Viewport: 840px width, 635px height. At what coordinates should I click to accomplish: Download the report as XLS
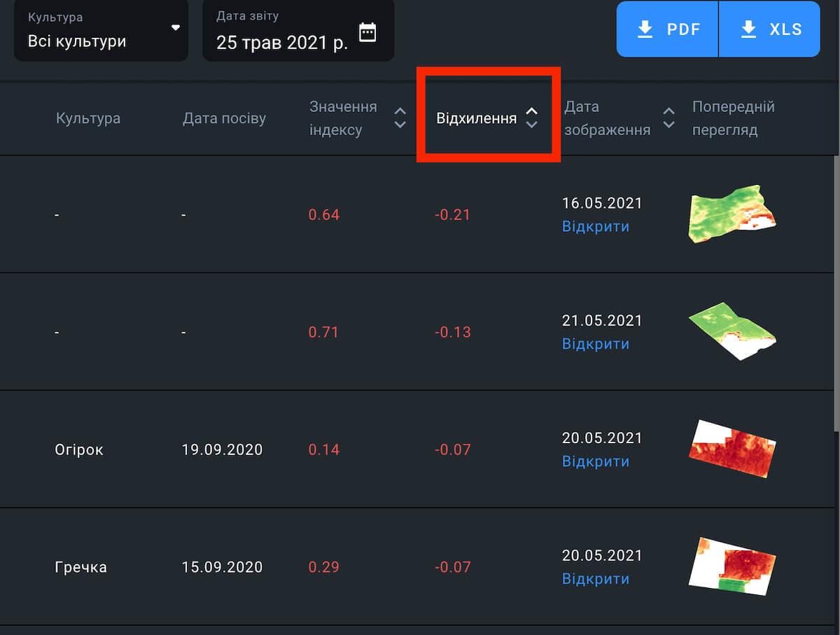pos(770,29)
